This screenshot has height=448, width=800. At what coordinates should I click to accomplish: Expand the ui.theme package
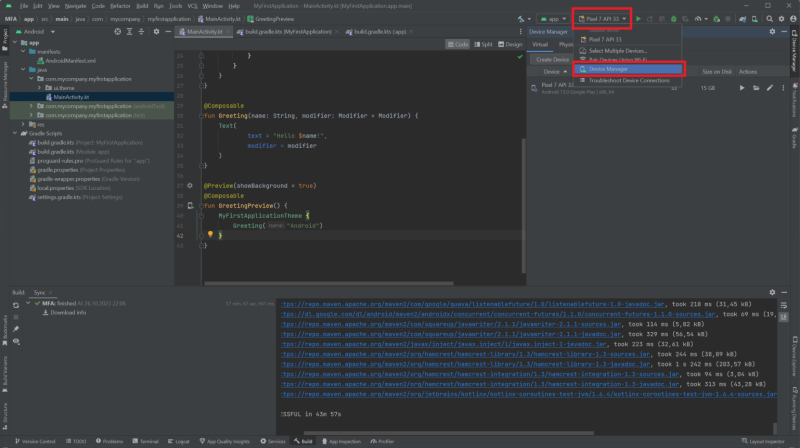pos(40,88)
